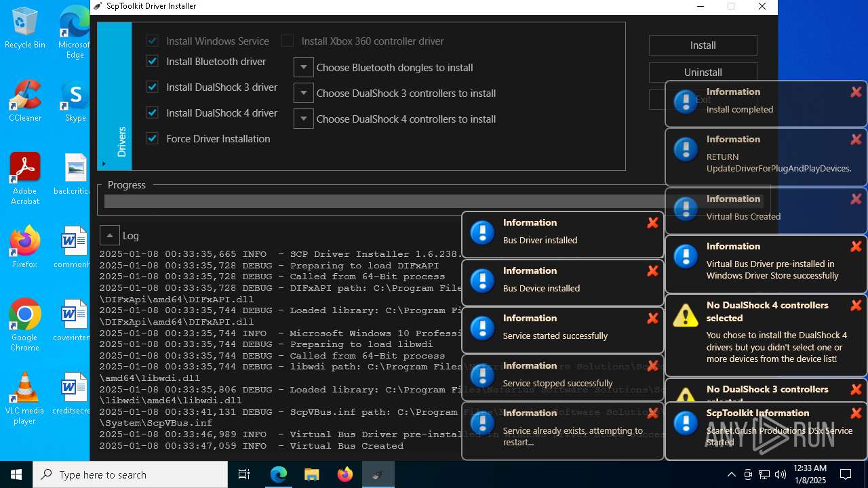Close the 'Service already exists' notification
This screenshot has height=488, width=868.
[652, 413]
